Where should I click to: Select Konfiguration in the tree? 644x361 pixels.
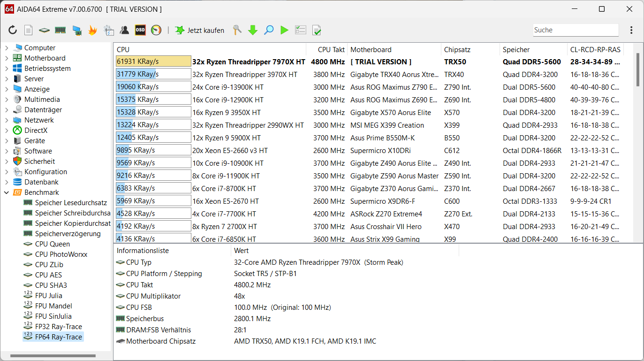click(x=45, y=172)
